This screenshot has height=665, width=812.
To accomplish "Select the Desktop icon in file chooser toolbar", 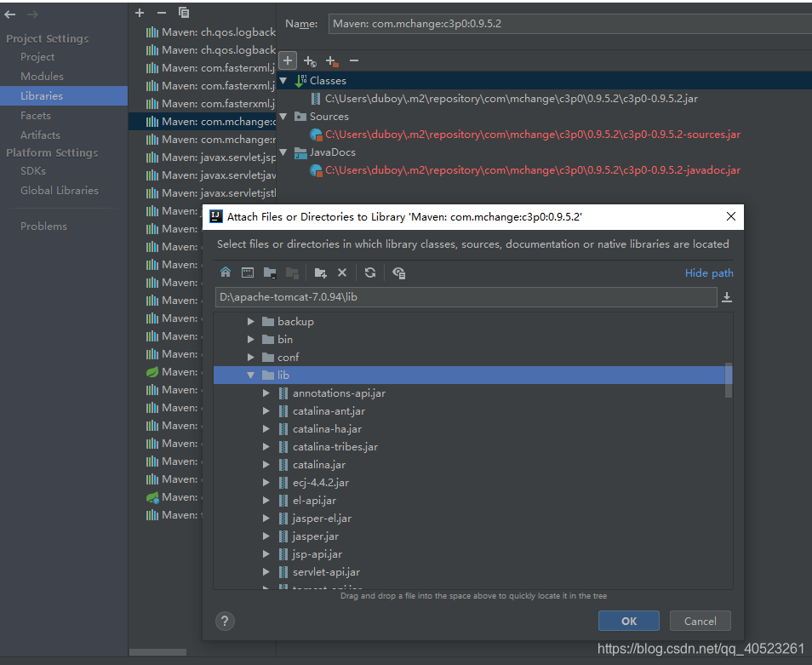I will [247, 272].
